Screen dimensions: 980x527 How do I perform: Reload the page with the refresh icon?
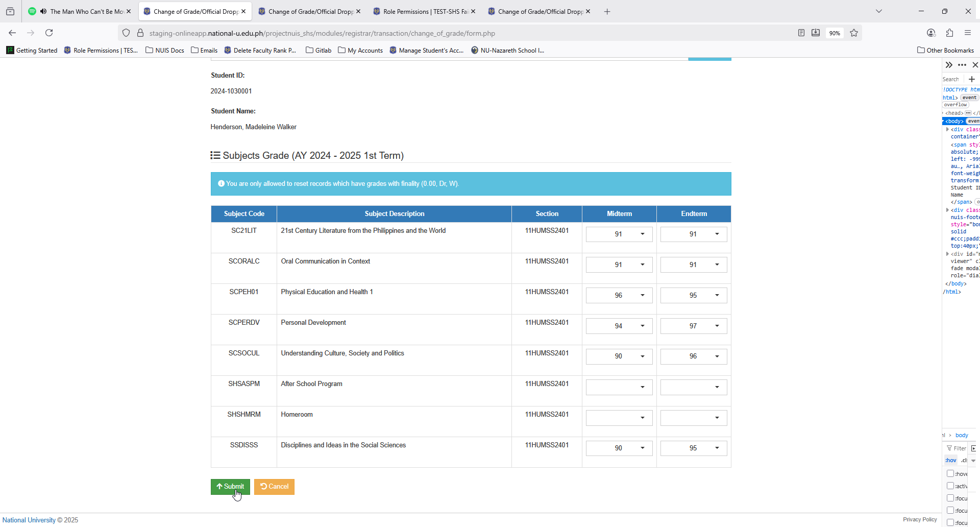pyautogui.click(x=49, y=33)
